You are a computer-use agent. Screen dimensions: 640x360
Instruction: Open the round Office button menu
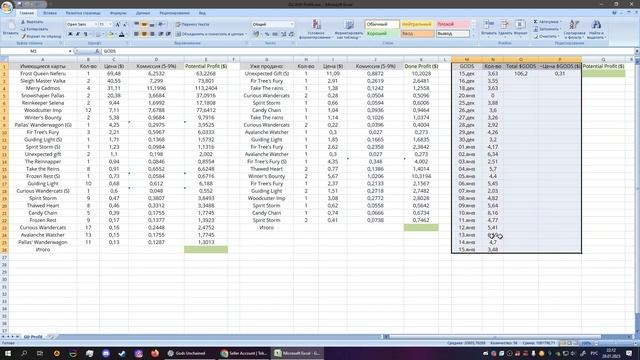7,7
